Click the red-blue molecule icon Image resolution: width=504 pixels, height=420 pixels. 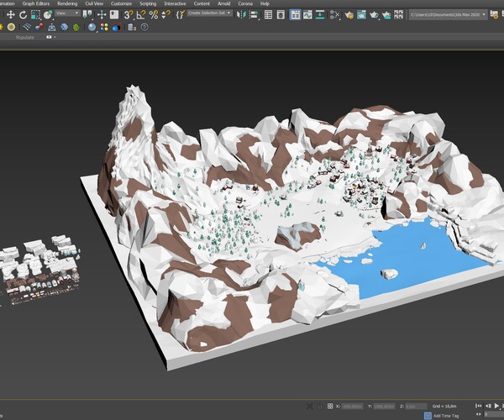pyautogui.click(x=39, y=28)
